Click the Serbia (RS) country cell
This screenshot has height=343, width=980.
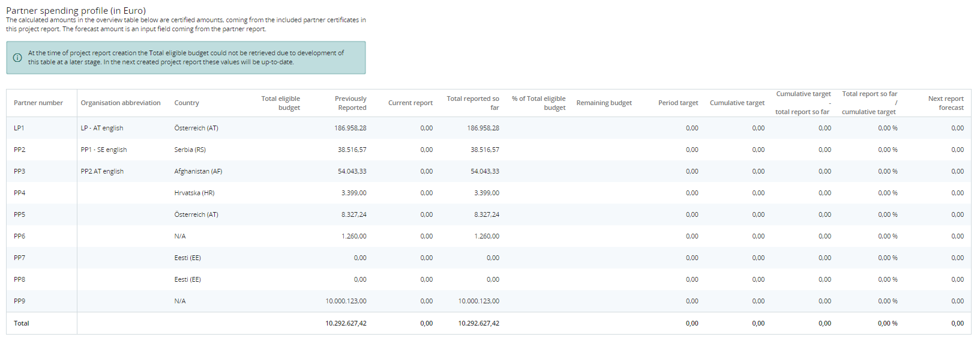coord(190,150)
